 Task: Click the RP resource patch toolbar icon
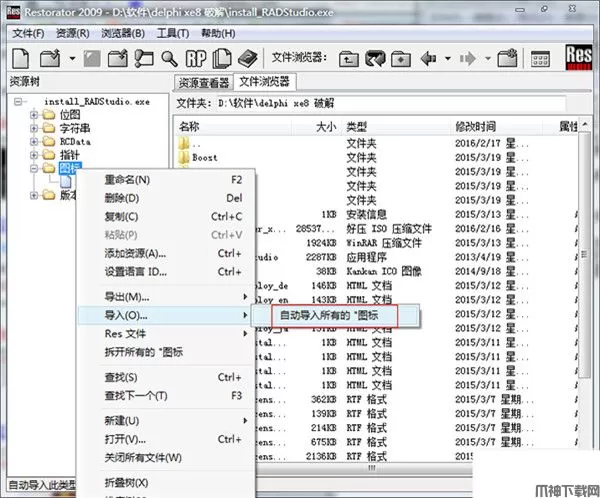pyautogui.click(x=197, y=58)
